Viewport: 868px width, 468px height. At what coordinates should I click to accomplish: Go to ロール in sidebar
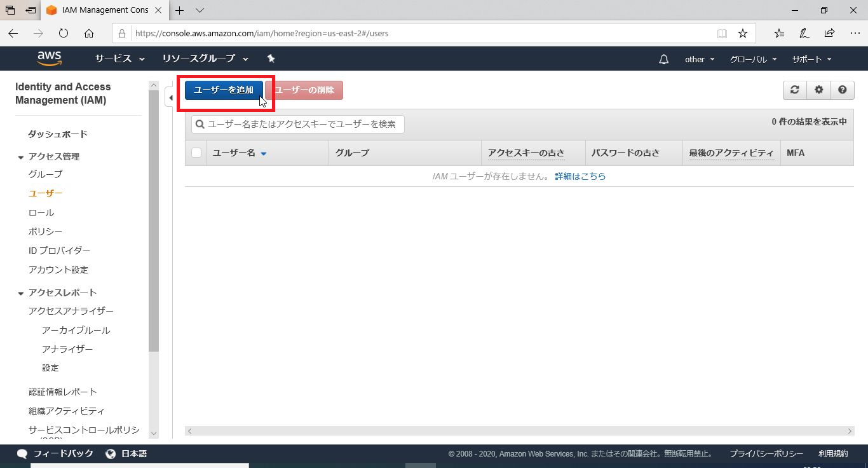coord(41,212)
